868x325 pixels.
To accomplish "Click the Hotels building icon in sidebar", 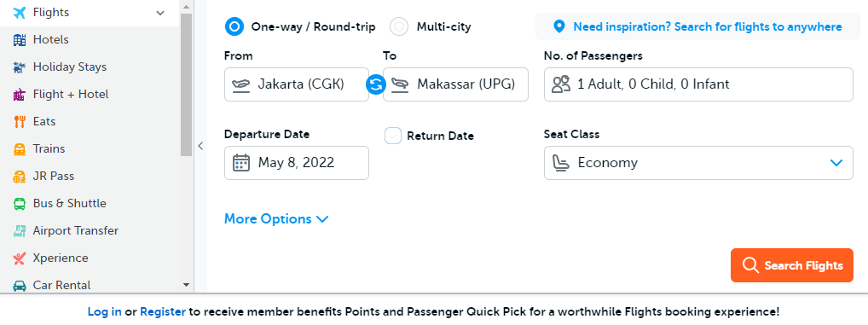I will click(x=20, y=40).
